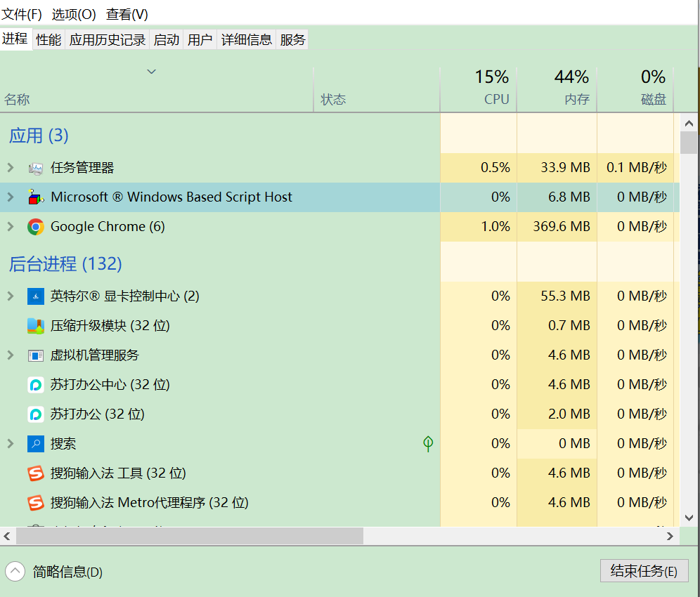
Task: Open the 查看(V) menu
Action: coord(127,14)
